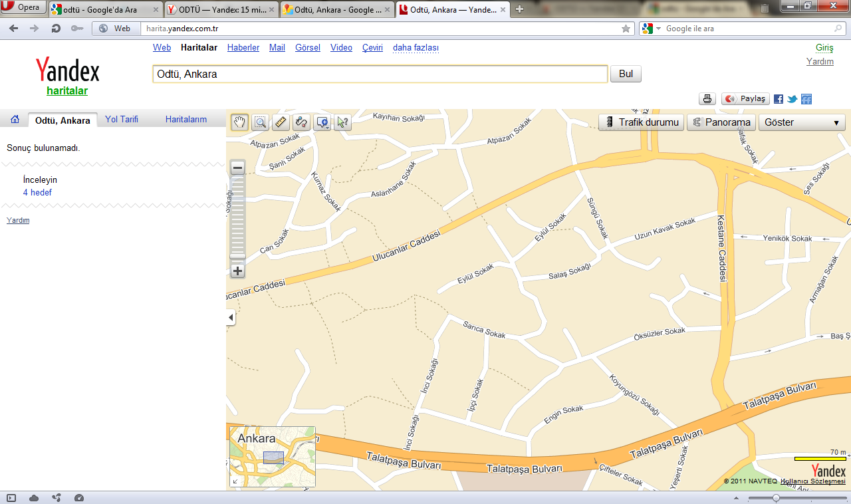
Task: Open Kullanıcı Sözleşmesi link on map
Action: 813,481
